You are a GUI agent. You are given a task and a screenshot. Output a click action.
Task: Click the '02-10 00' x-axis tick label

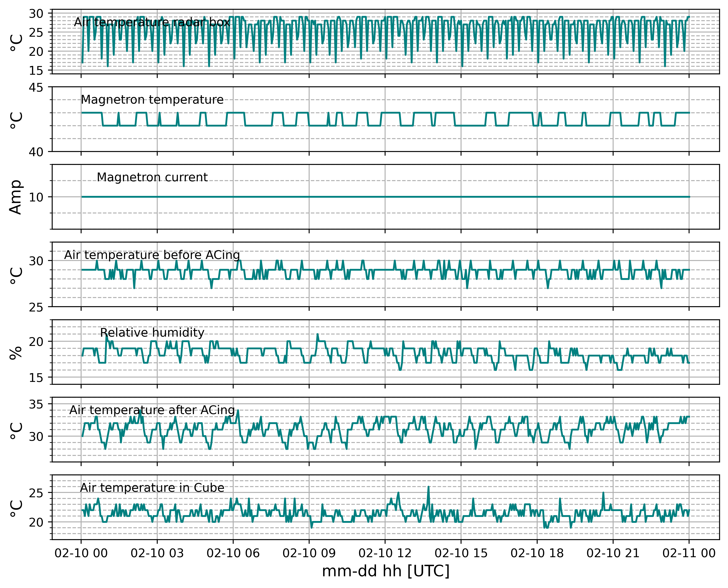[x=81, y=553]
